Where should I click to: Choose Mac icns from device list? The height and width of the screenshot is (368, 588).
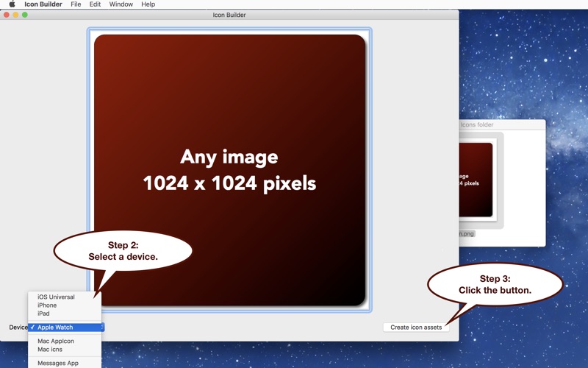65,349
